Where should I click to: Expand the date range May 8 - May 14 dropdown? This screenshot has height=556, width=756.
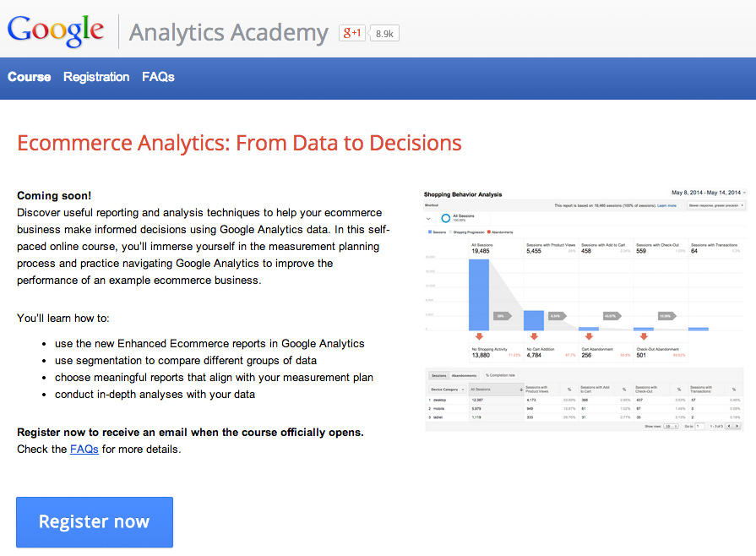click(707, 194)
